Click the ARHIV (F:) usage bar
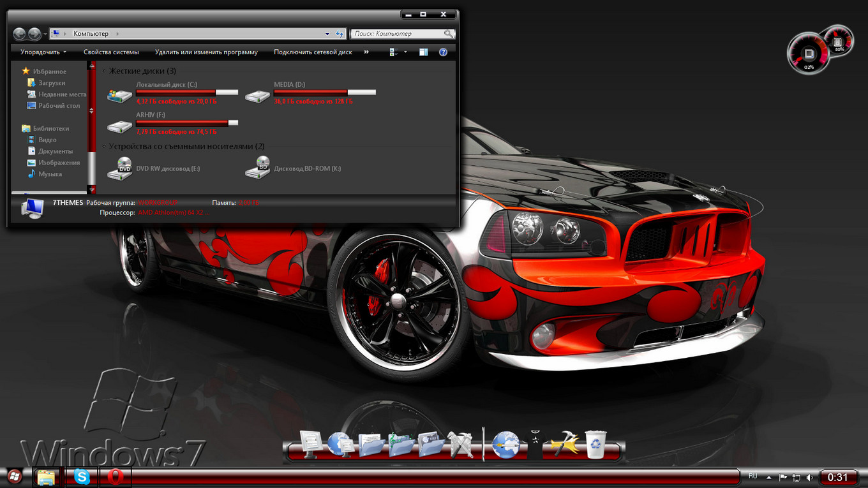 click(x=187, y=122)
